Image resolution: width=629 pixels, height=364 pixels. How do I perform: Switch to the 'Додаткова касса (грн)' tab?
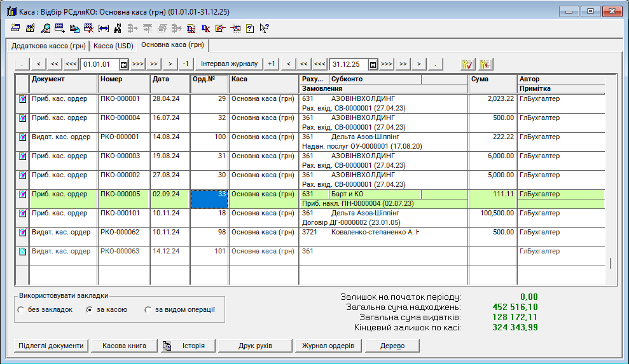click(48, 46)
